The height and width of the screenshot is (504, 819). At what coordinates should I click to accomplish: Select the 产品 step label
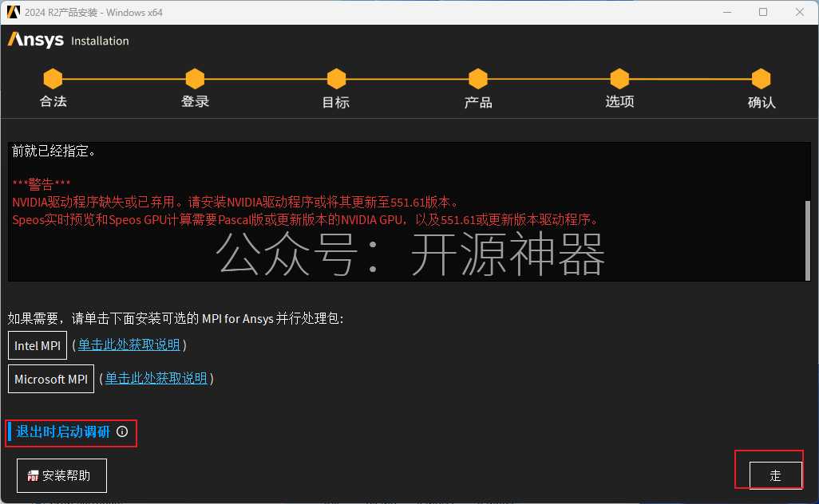click(x=478, y=102)
